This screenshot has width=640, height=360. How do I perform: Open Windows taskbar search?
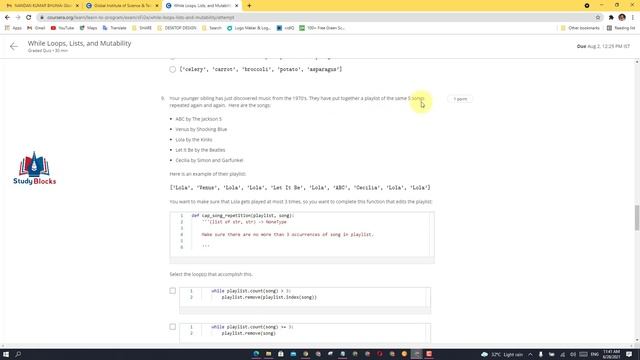pyautogui.click(x=18, y=354)
